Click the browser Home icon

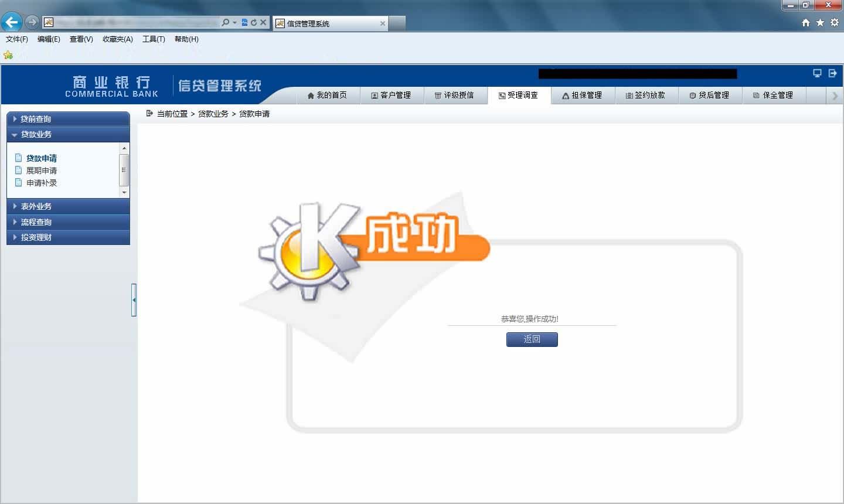point(806,22)
